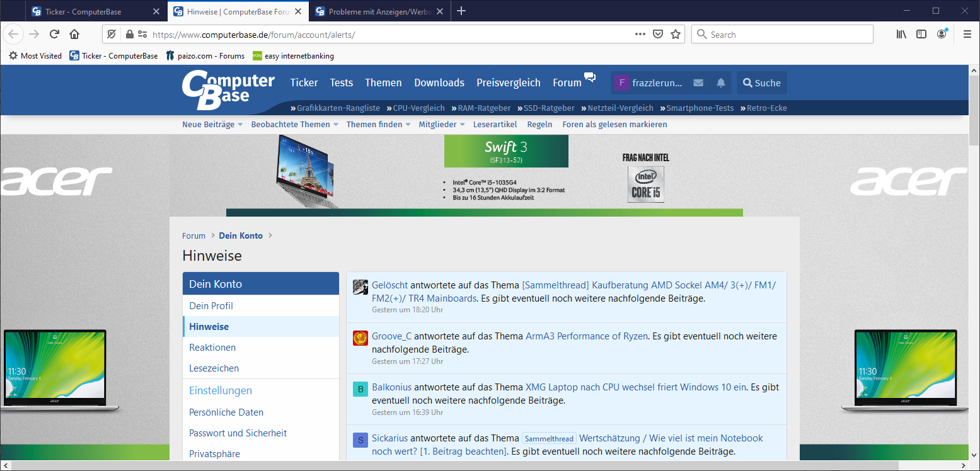Switch to Probleme mit Anzeigen/Werbung tab
This screenshot has width=980, height=471.
(380, 11)
